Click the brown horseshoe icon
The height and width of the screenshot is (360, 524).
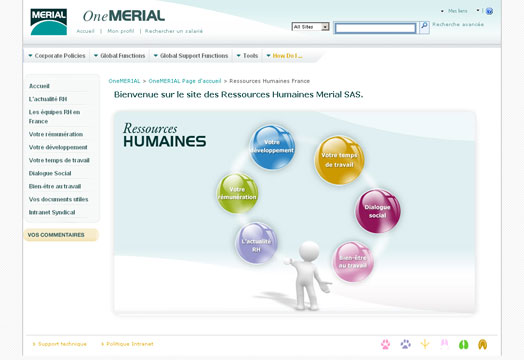pyautogui.click(x=483, y=344)
